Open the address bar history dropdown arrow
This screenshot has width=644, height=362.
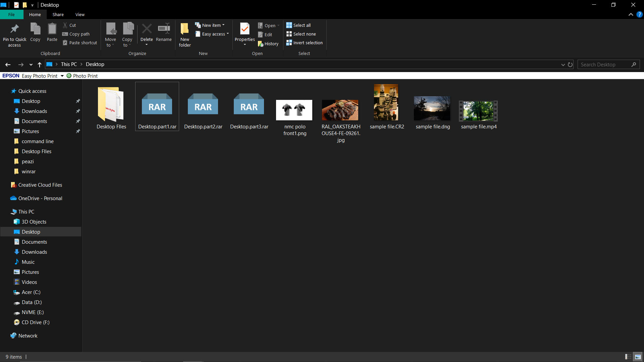tap(563, 64)
